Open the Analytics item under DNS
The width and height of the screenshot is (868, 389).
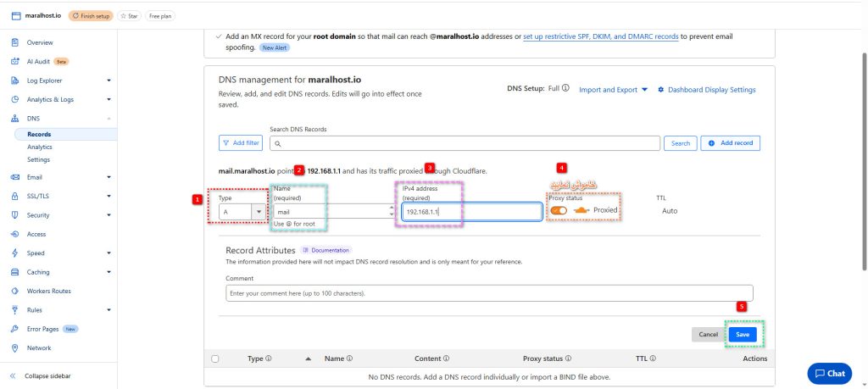coord(39,147)
